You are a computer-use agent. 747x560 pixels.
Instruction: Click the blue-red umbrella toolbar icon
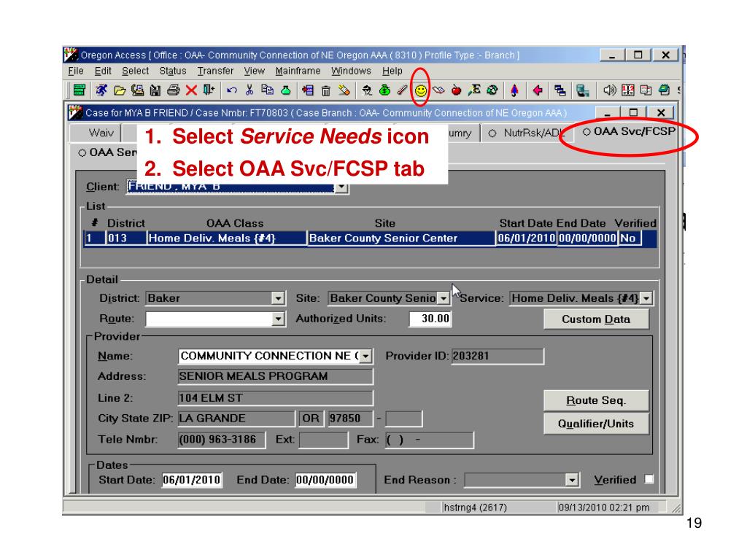click(x=514, y=90)
